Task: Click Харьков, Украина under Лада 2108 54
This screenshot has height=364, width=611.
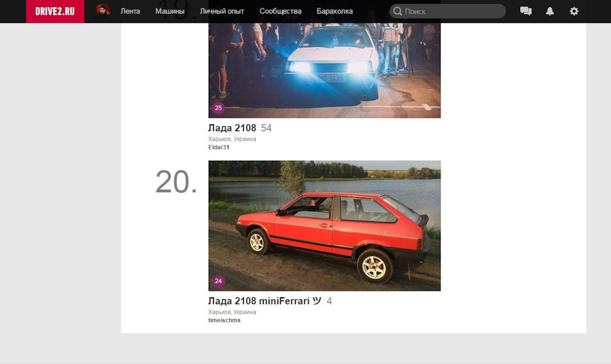Action: (x=232, y=139)
